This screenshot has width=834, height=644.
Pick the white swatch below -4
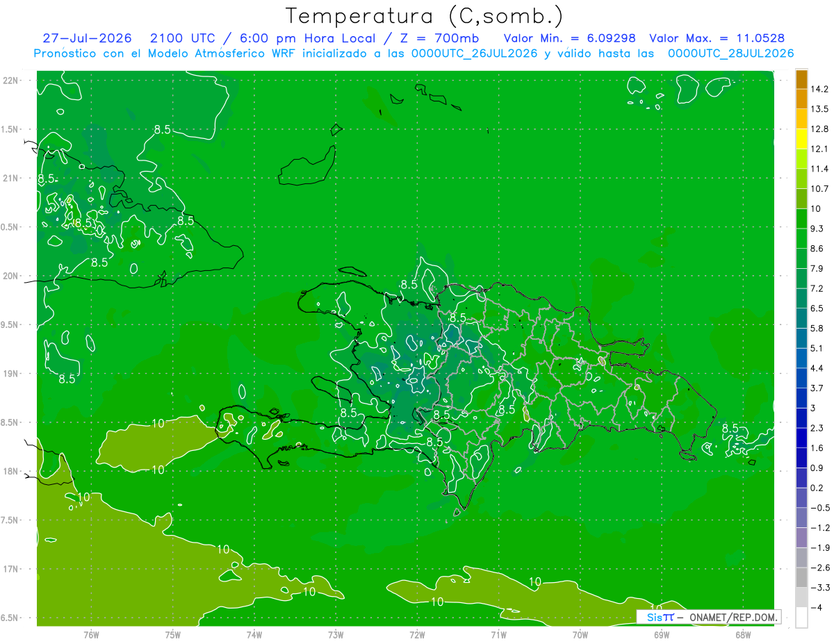(801, 618)
